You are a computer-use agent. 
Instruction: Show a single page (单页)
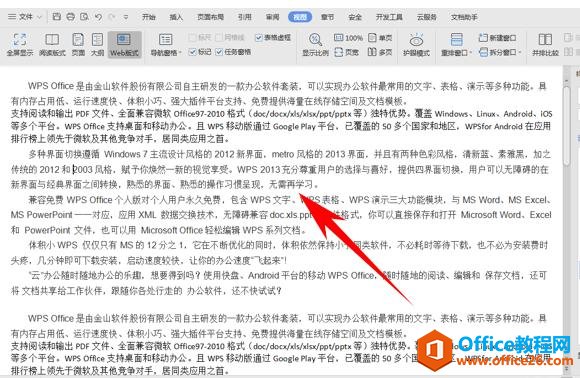point(380,38)
